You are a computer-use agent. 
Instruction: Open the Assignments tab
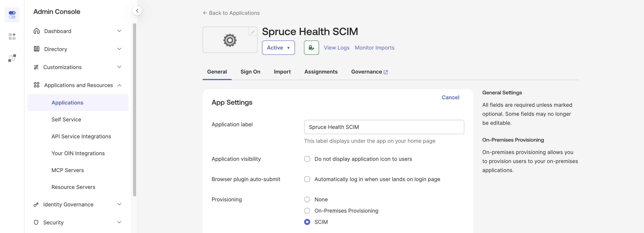pyautogui.click(x=321, y=72)
